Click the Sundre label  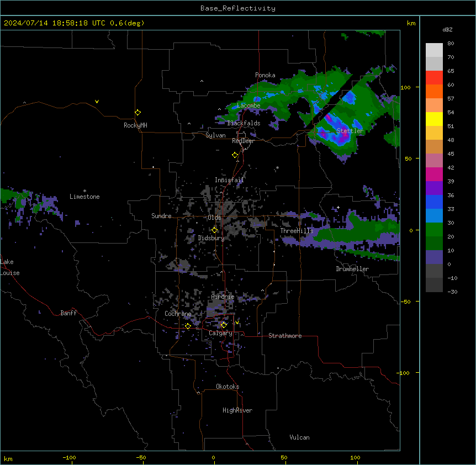pos(161,216)
